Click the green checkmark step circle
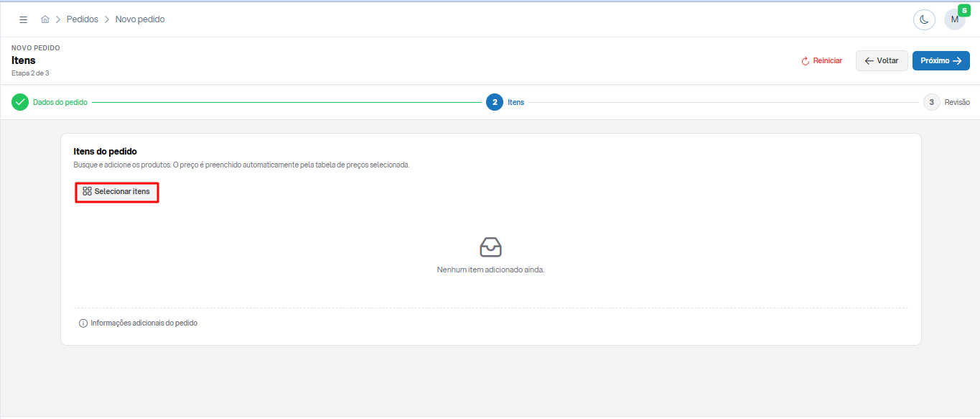The height and width of the screenshot is (419, 980). pyautogui.click(x=20, y=102)
